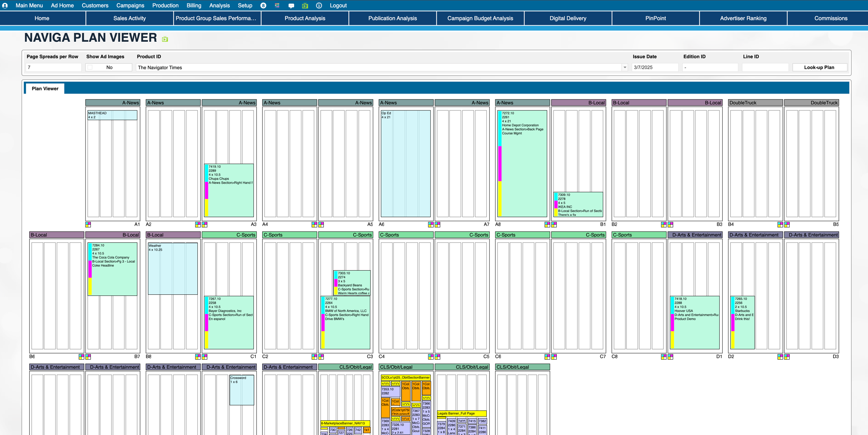Open the Campaign Budget Analysis tab

point(480,18)
